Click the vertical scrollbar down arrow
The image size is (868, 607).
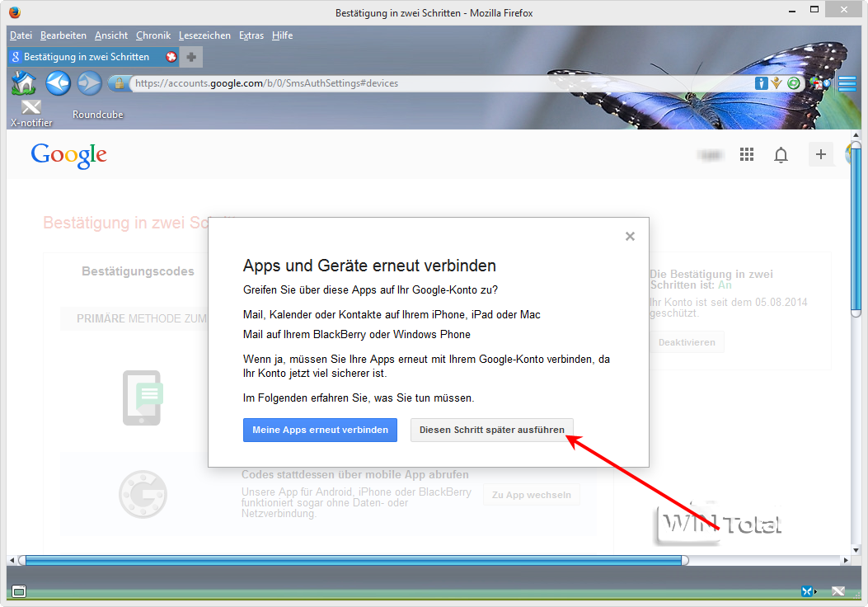tap(856, 550)
